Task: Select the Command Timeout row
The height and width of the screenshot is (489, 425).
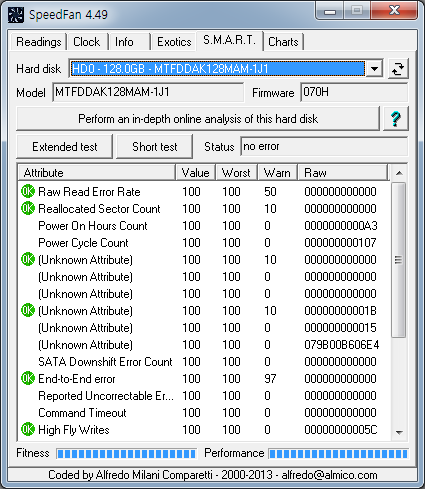Action: click(x=204, y=412)
